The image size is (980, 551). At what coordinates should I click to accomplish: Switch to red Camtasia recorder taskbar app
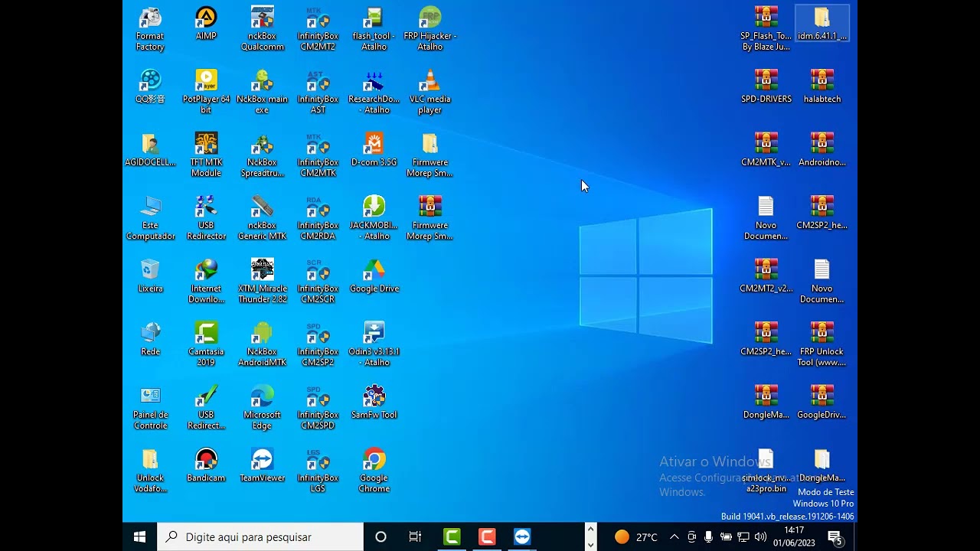[x=487, y=537]
